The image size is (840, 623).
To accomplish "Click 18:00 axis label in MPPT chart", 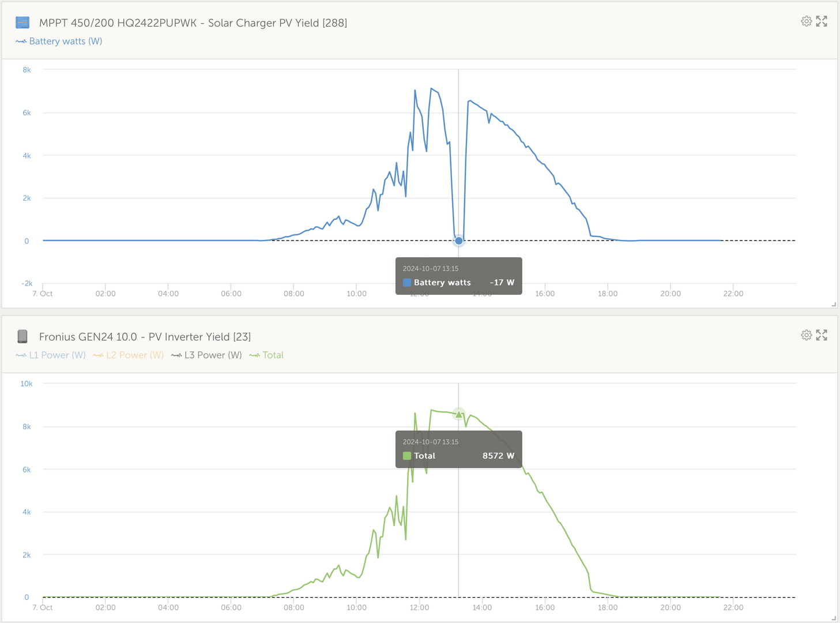I will [x=608, y=294].
